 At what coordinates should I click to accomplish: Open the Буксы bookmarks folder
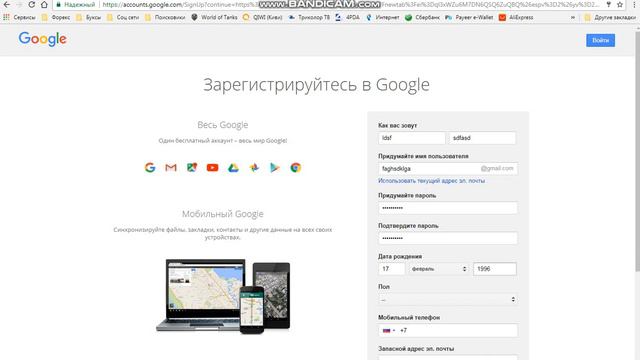(x=88, y=18)
